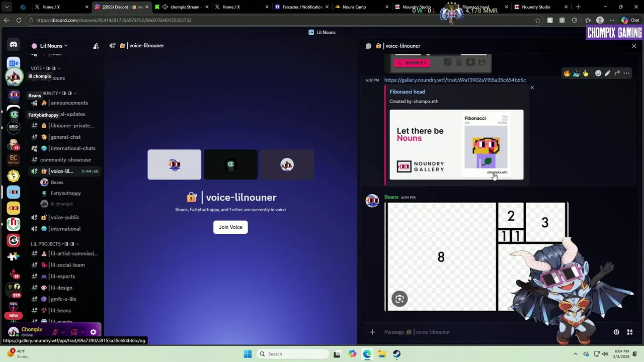Open the lil-design channel
644x362 pixels.
coord(65,288)
